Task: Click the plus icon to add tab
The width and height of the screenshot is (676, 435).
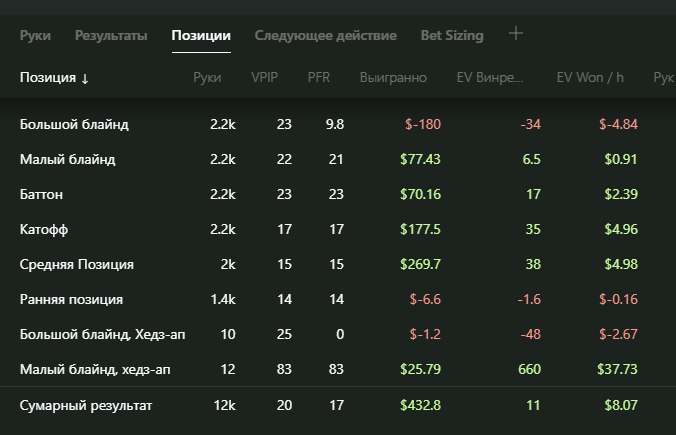Action: pos(516,34)
